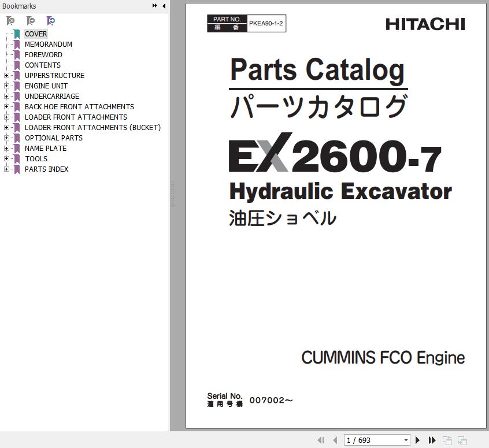Click the add new bookmark icon
The height and width of the screenshot is (448, 489).
(31, 21)
